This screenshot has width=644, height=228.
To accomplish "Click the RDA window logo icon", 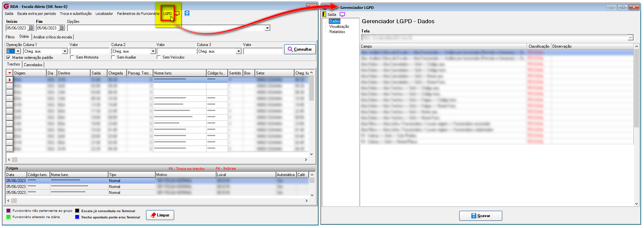I will [6, 6].
